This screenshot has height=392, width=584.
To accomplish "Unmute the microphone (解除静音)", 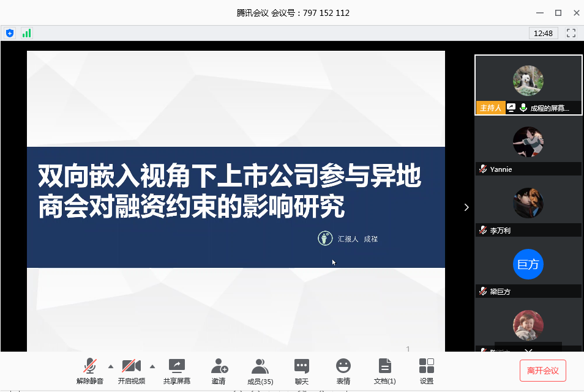I will [x=90, y=367].
